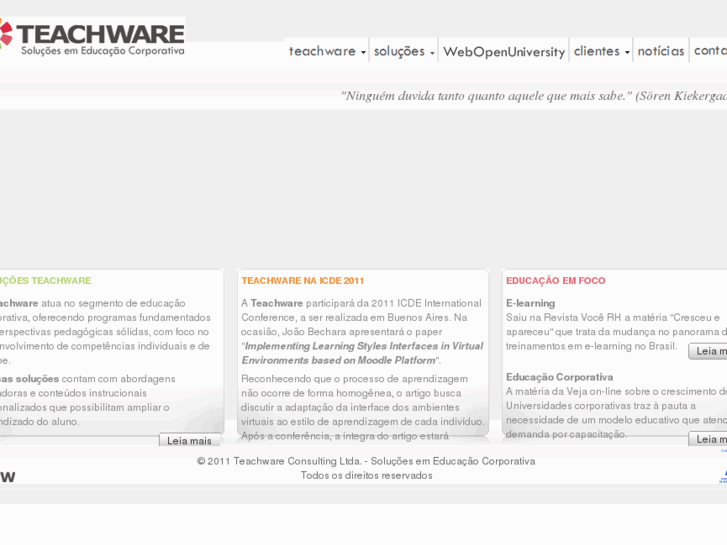Viewport: 727px width, 545px height.
Task: Open the clientes menu
Action: click(597, 51)
